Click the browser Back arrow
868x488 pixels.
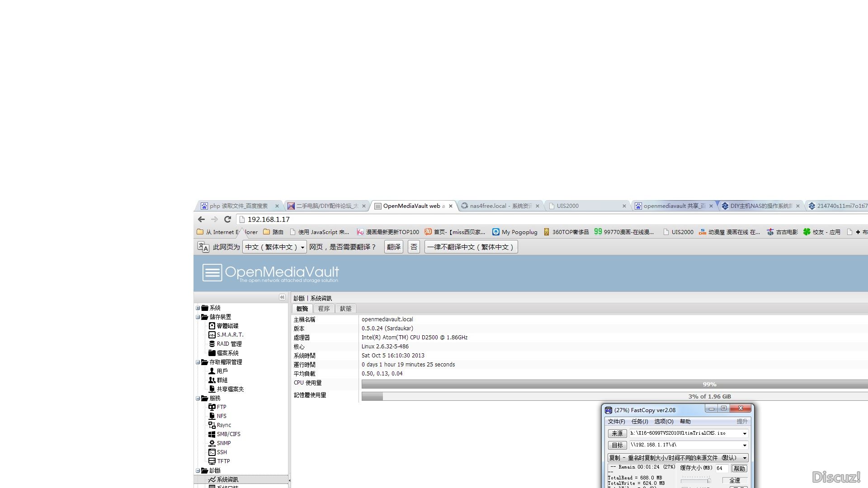coord(202,220)
